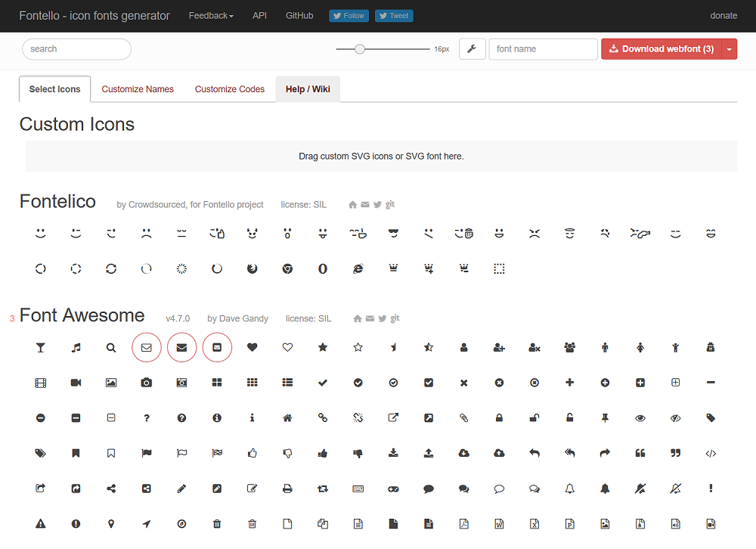
Task: Select the smiley wearing sunglasses icon
Action: [393, 234]
